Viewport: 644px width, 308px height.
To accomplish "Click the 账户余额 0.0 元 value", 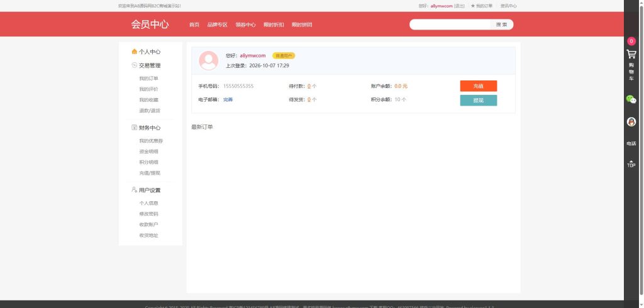I will tap(401, 86).
